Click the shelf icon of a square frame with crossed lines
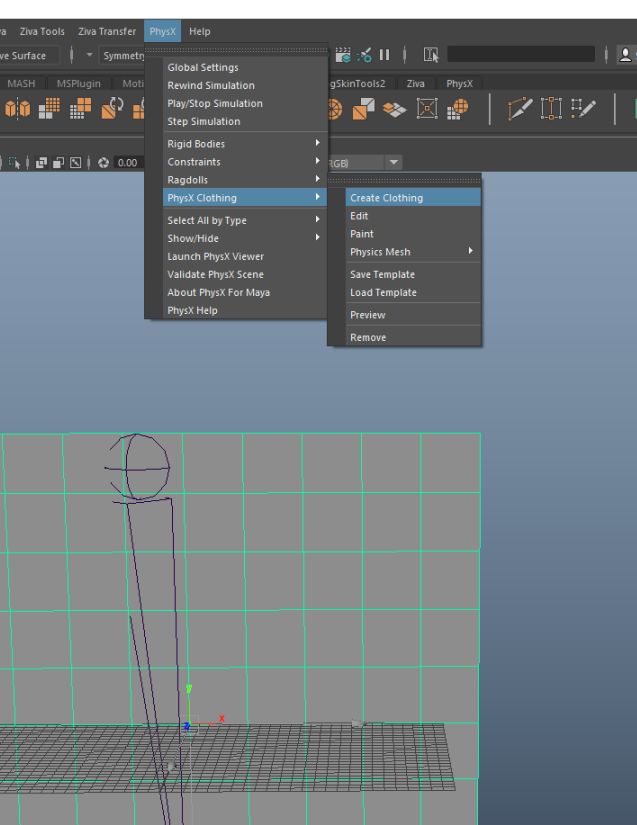Screen dimensions: 637x825 click(427, 108)
